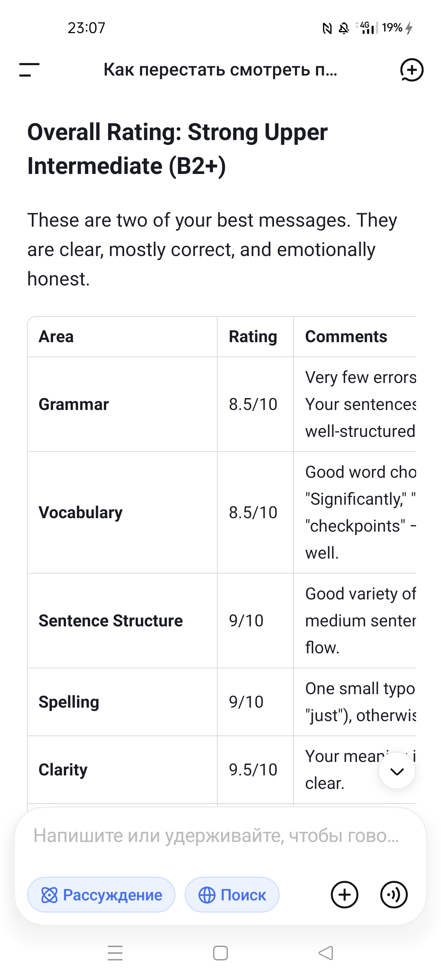Tap the chat title at the top
This screenshot has height=980, width=441.
[220, 70]
